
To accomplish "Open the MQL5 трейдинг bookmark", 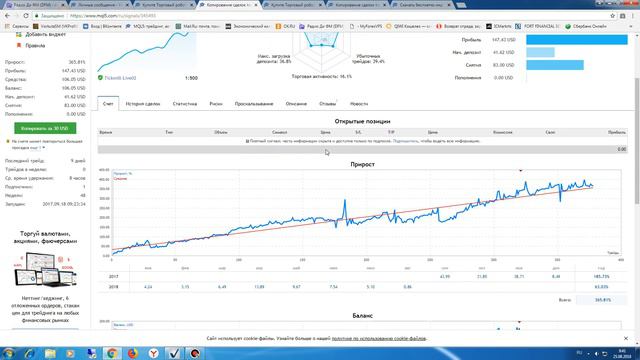I will tap(147, 26).
